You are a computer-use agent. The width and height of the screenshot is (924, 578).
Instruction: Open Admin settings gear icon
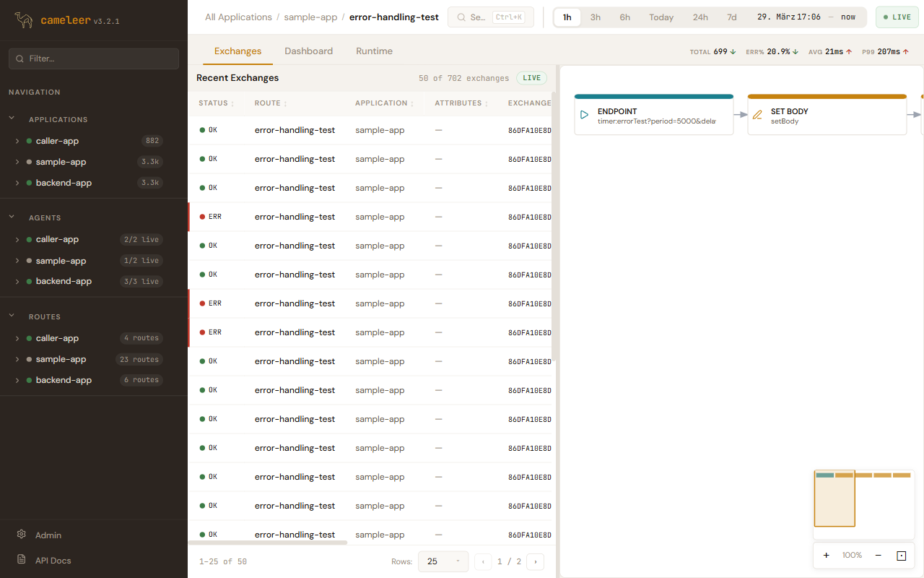click(x=22, y=535)
